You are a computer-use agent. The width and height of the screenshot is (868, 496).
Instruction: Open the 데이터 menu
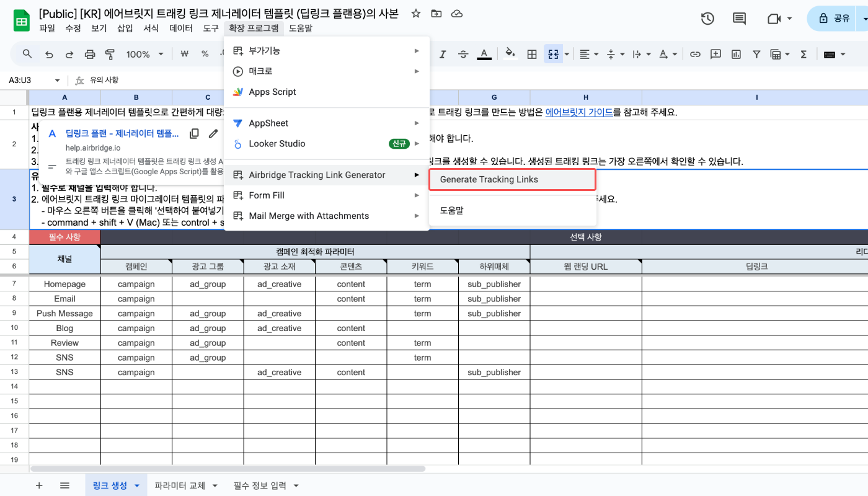(181, 28)
